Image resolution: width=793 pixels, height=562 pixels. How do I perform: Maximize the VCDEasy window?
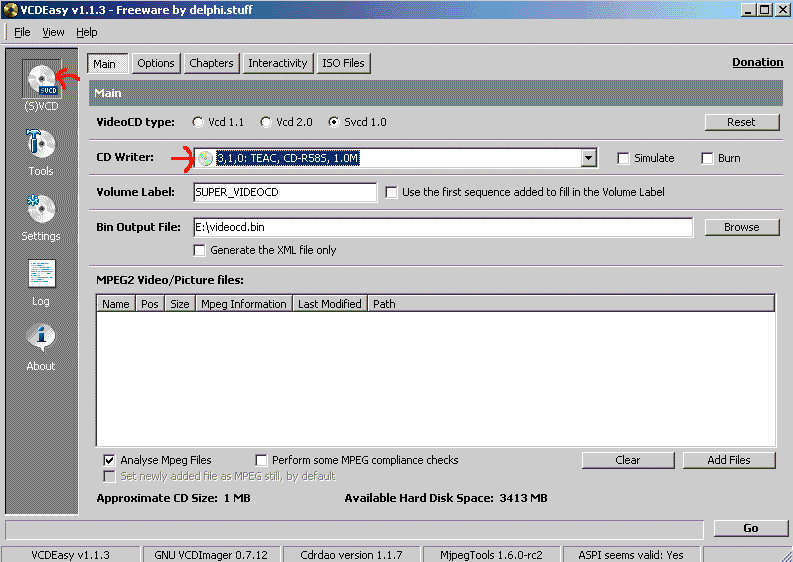coord(765,10)
